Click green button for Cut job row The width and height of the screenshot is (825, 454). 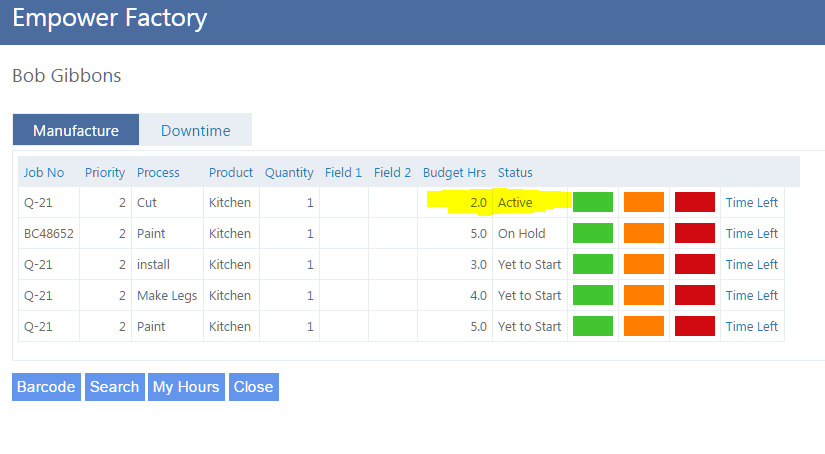(x=592, y=202)
